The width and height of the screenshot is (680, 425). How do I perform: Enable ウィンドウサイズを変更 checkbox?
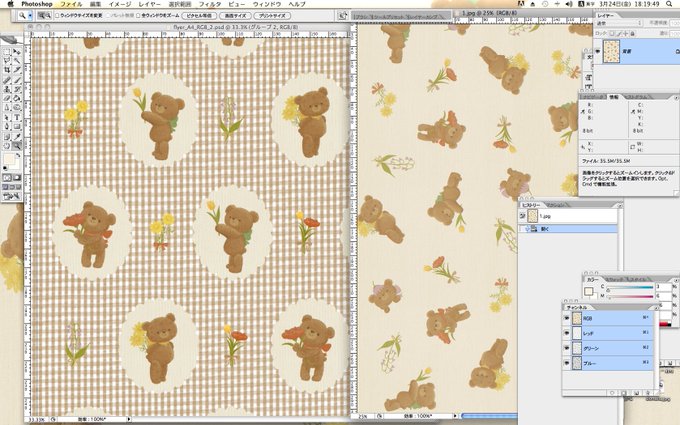[57, 16]
